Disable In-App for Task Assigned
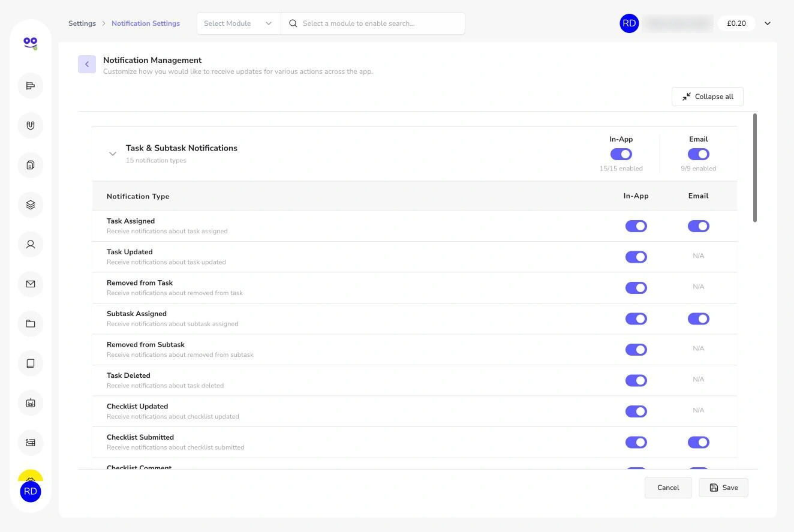Image resolution: width=794 pixels, height=532 pixels. [x=636, y=226]
